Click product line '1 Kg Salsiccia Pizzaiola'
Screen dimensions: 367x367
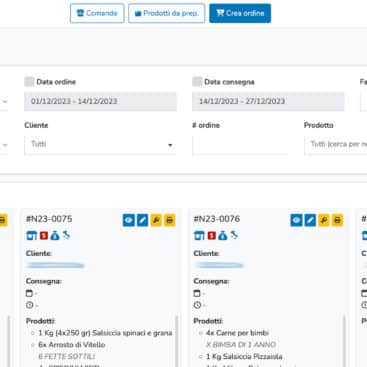[x=244, y=356]
